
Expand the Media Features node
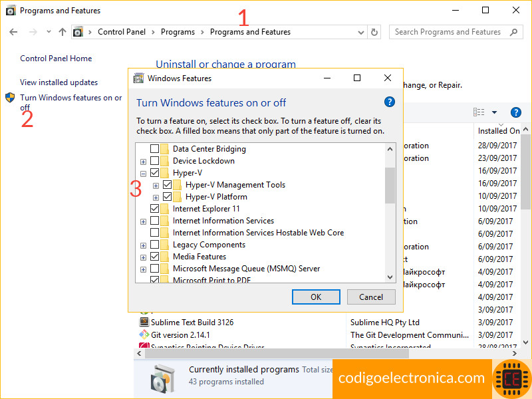point(143,258)
